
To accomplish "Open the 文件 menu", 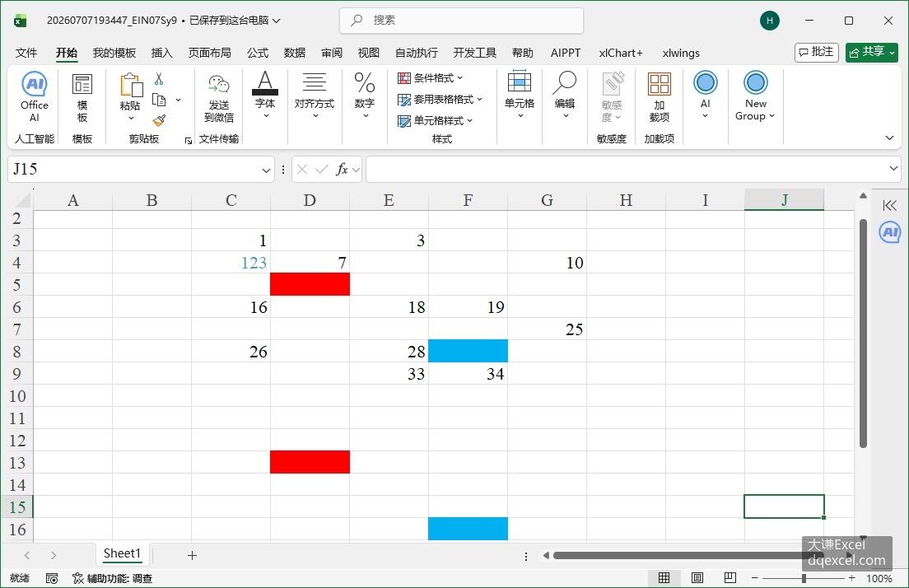I will click(x=26, y=53).
